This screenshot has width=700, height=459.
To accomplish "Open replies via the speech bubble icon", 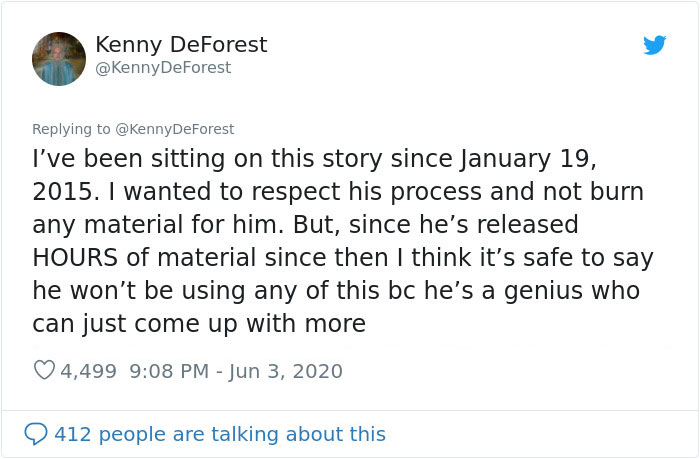I will [x=36, y=434].
